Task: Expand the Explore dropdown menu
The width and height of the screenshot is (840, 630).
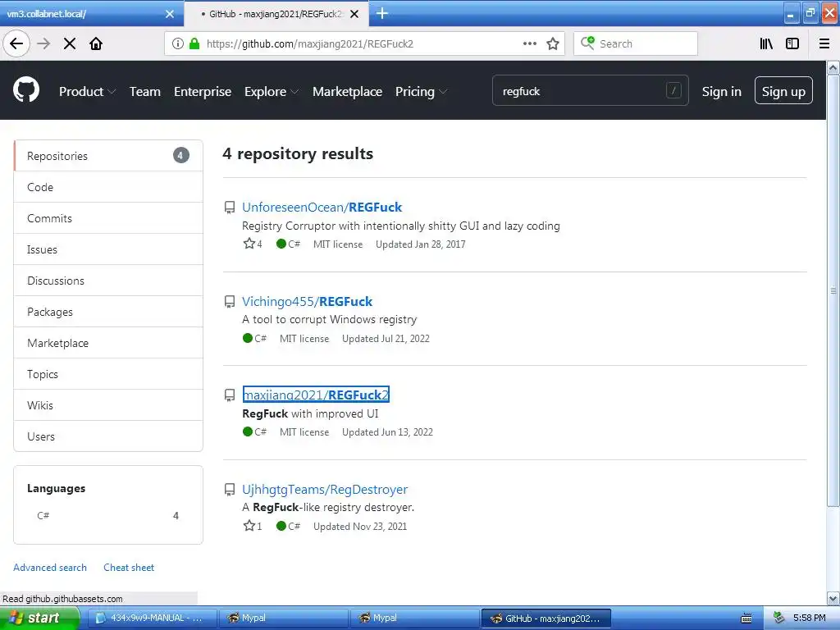Action: point(272,92)
